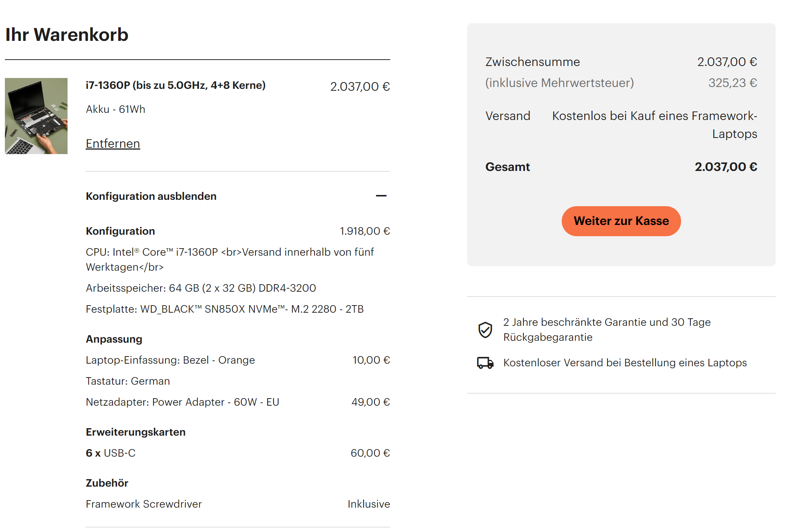The height and width of the screenshot is (532, 791).
Task: Click the laptop product thumbnail image
Action: [x=36, y=116]
